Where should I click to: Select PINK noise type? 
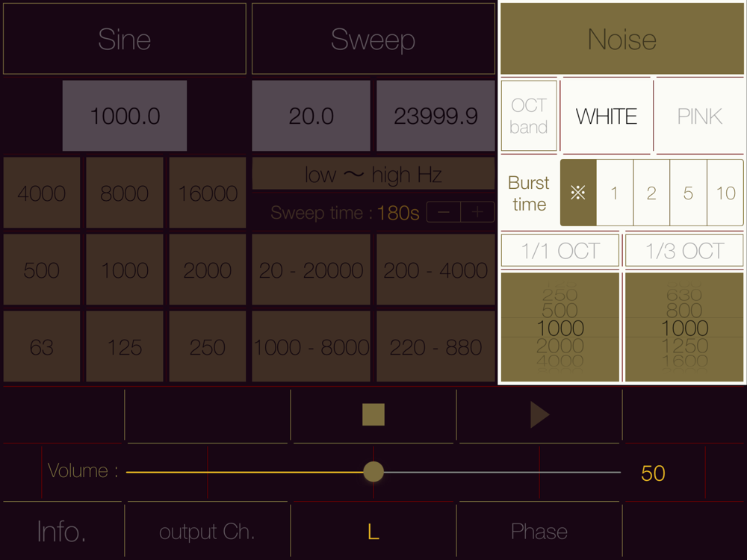[x=699, y=116]
